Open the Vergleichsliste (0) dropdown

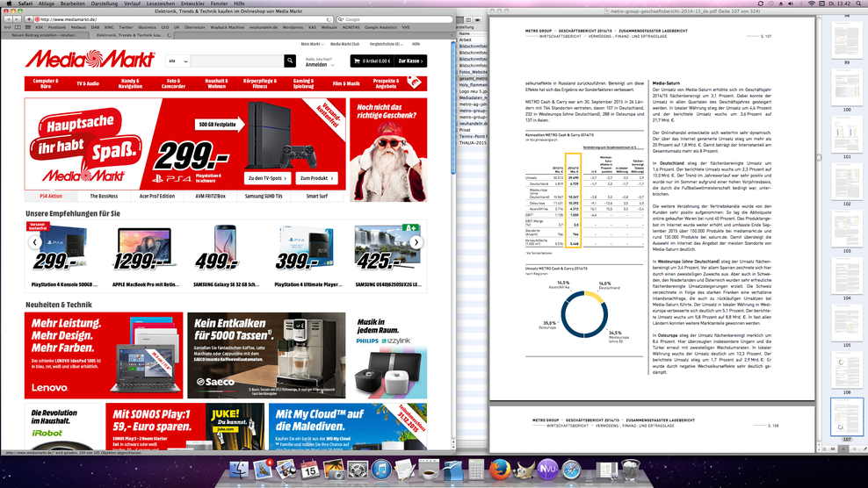pyautogui.click(x=387, y=44)
